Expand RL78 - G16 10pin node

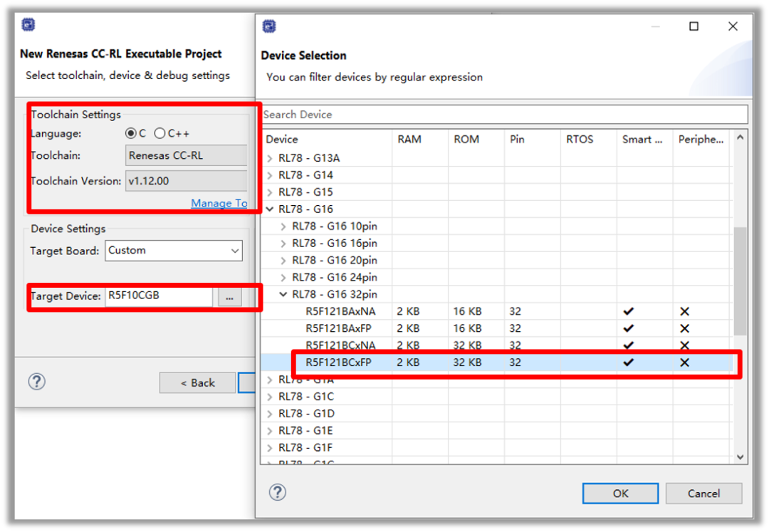[283, 226]
